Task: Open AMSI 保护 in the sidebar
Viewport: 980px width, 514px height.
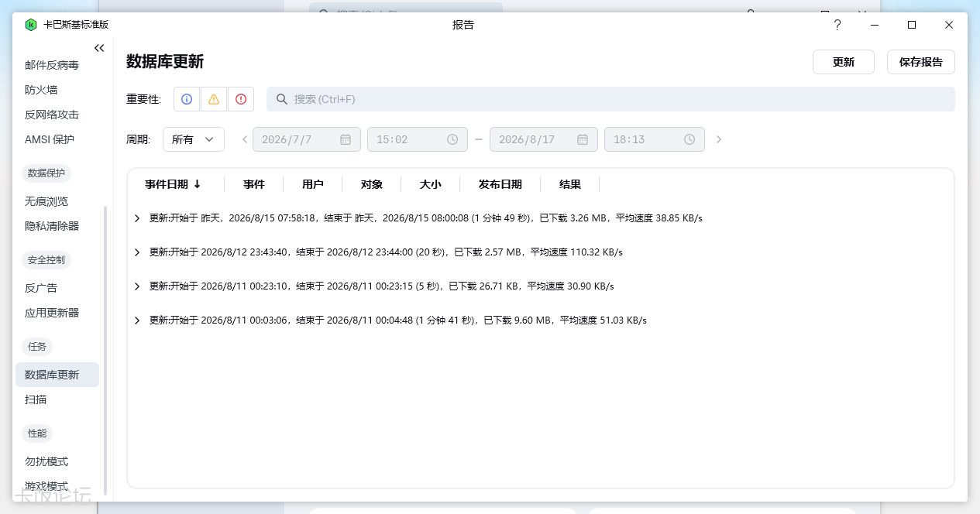Action: point(50,139)
